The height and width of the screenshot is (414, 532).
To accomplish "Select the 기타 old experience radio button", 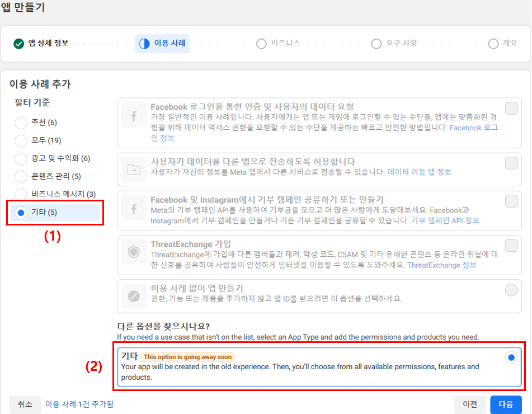I will coord(511,357).
